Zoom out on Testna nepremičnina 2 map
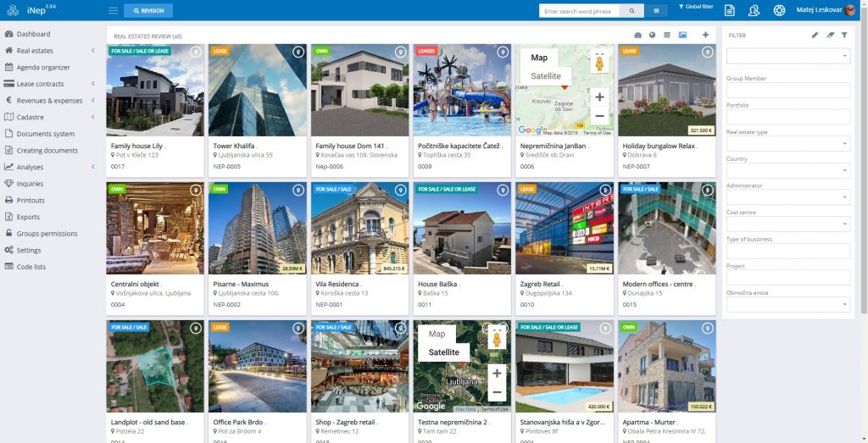Image resolution: width=868 pixels, height=443 pixels. [x=497, y=392]
